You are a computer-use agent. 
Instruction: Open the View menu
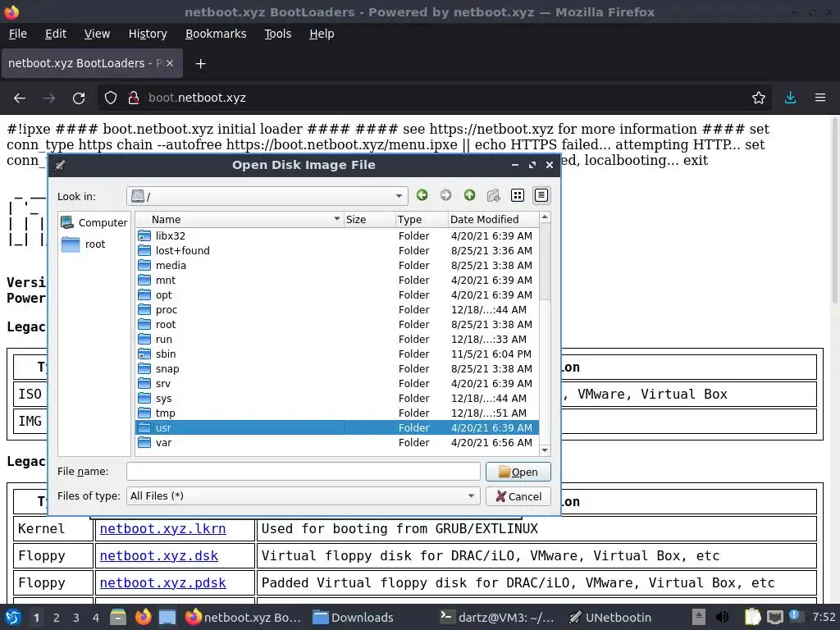pos(97,34)
